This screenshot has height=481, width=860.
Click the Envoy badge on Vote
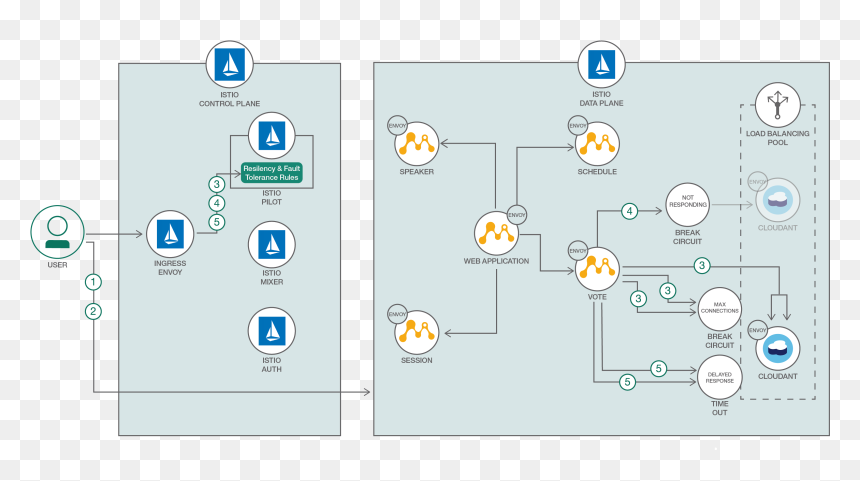click(578, 251)
